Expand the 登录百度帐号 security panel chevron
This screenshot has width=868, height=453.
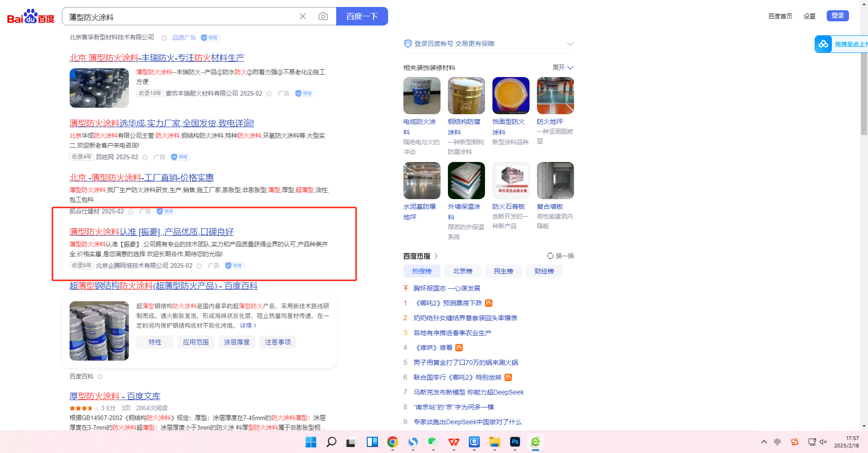coord(570,44)
